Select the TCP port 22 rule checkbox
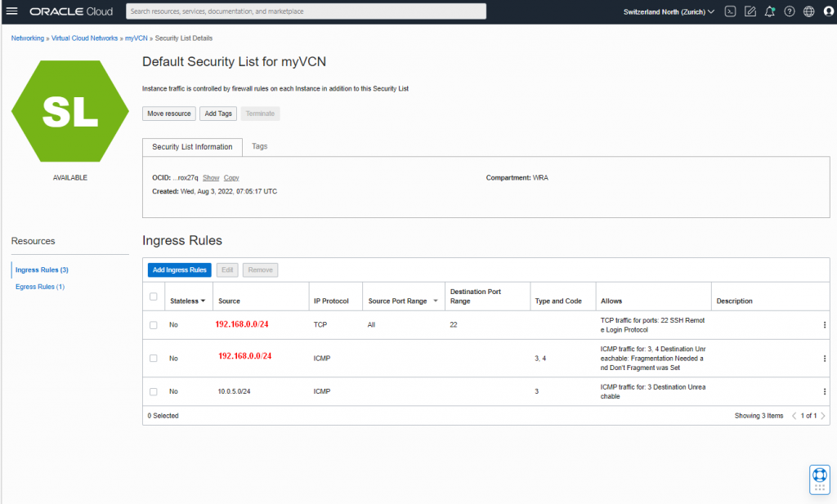Screen dimensions: 837x504 153,325
